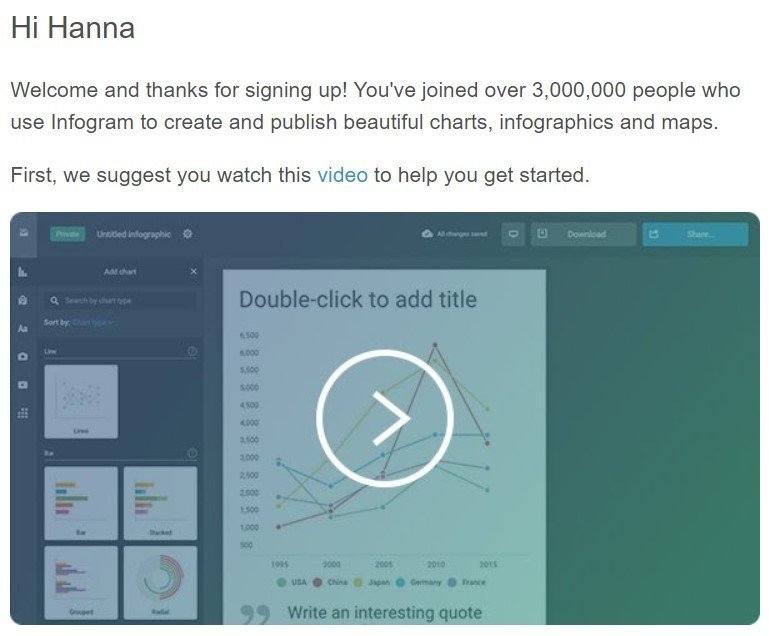Click the Share button

pos(695,234)
